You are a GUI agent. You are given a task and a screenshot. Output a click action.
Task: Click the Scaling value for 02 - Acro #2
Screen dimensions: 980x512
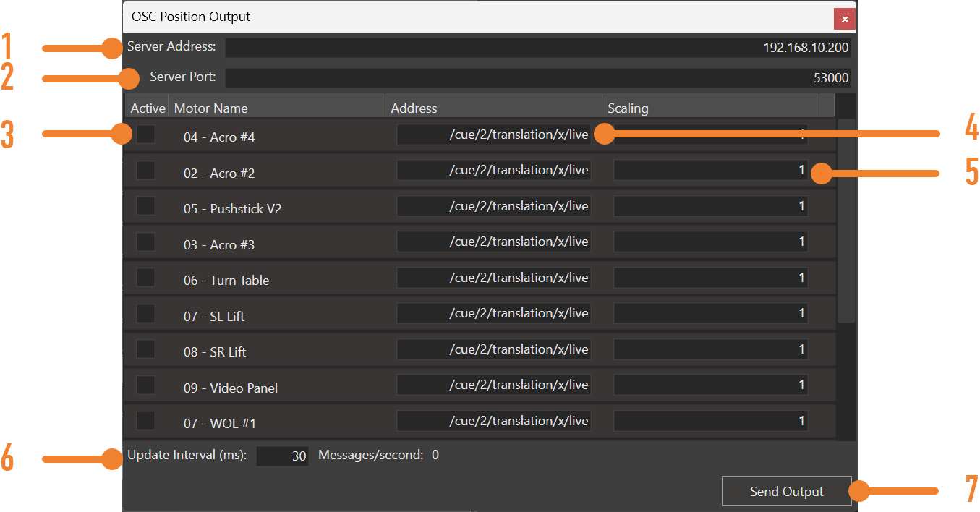point(710,169)
